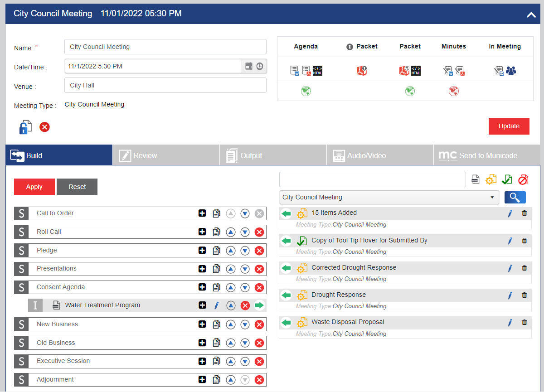544x392 pixels.
Task: Open Roll Call section notes icon
Action: click(x=217, y=232)
